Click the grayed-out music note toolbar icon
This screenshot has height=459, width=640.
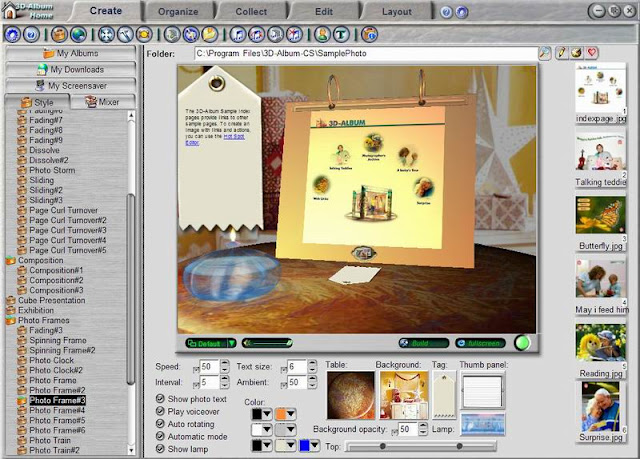276,34
